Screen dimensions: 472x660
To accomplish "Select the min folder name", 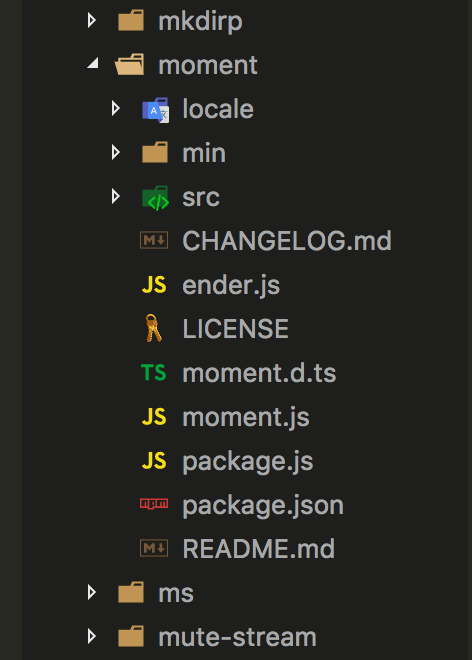I will pyautogui.click(x=204, y=153).
